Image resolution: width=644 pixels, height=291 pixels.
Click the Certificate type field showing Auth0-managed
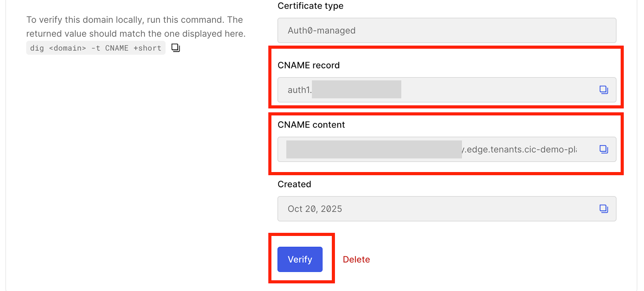(447, 31)
